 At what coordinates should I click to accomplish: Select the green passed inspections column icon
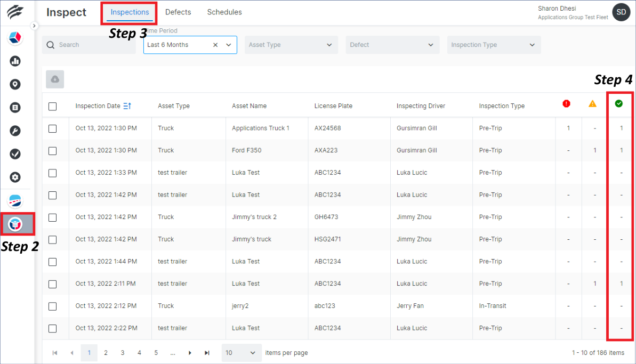[x=619, y=104]
